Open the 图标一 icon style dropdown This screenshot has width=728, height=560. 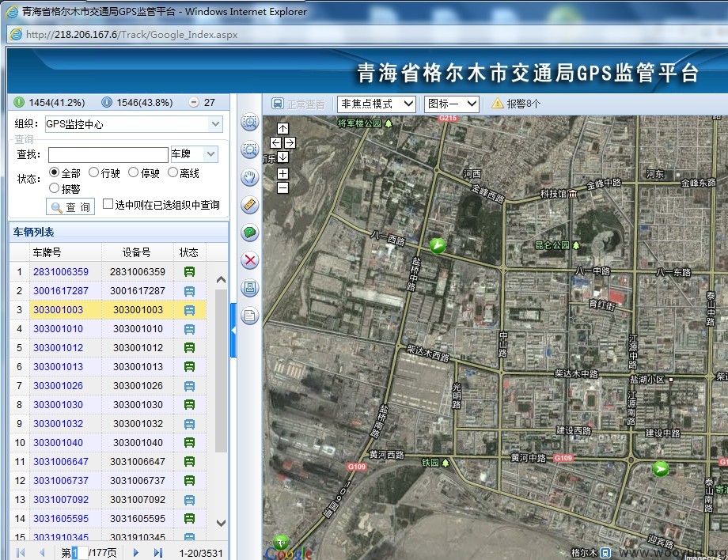(x=451, y=104)
